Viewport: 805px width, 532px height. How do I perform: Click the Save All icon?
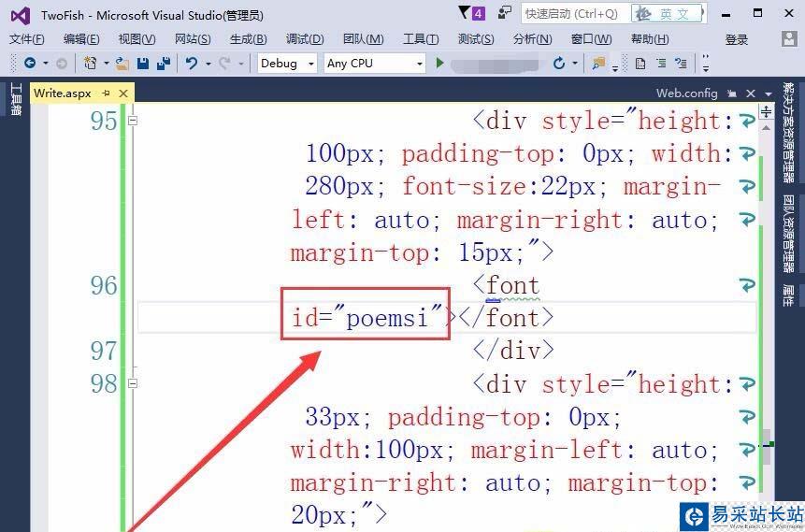click(x=164, y=64)
